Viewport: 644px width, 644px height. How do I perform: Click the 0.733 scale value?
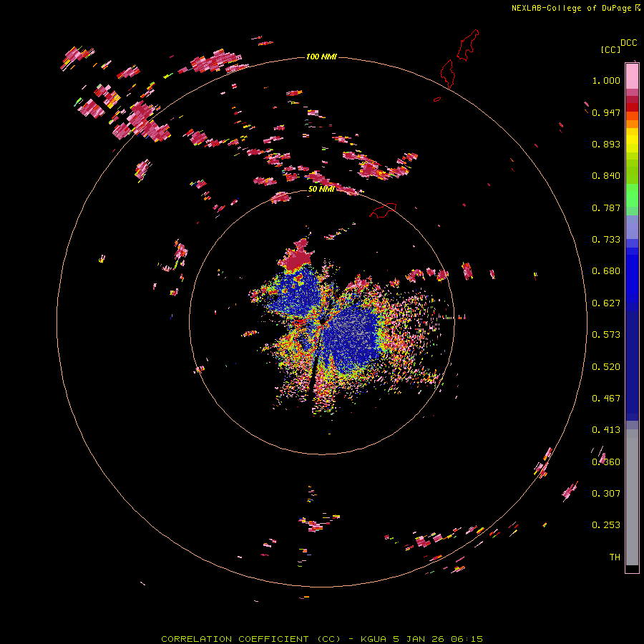[x=606, y=240]
